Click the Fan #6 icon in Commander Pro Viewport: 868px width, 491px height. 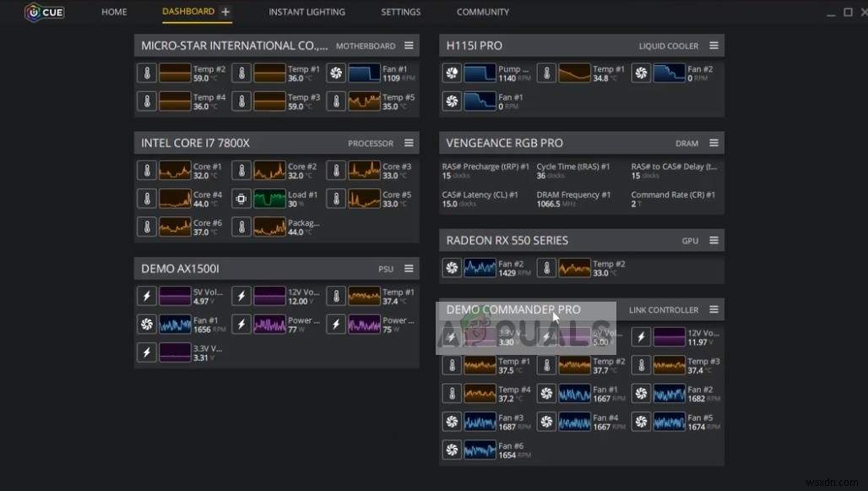click(452, 450)
